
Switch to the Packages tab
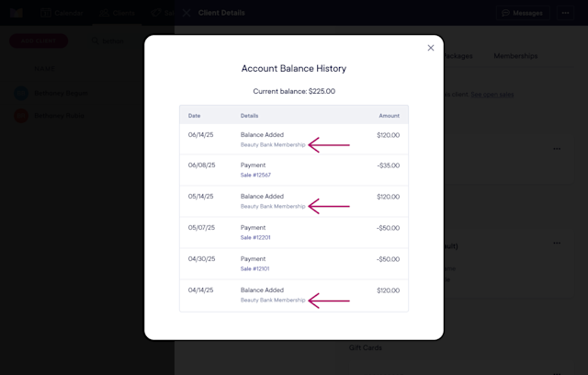[458, 56]
